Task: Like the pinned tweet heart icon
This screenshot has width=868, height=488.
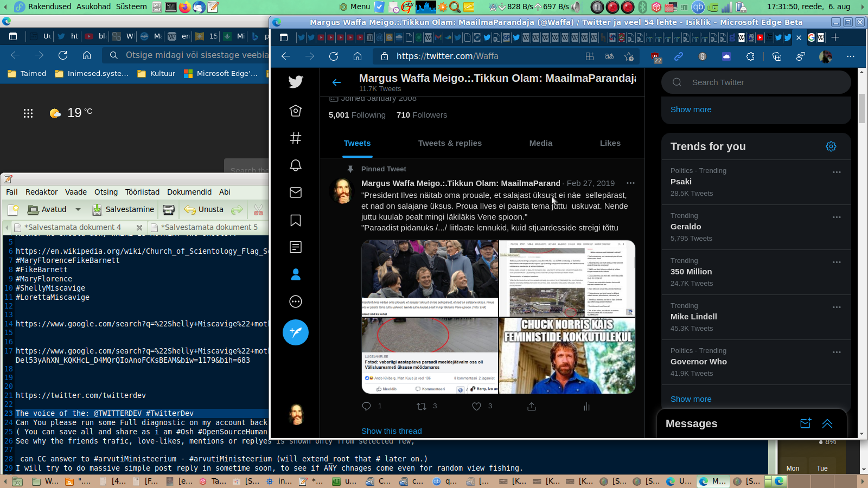Action: (476, 406)
